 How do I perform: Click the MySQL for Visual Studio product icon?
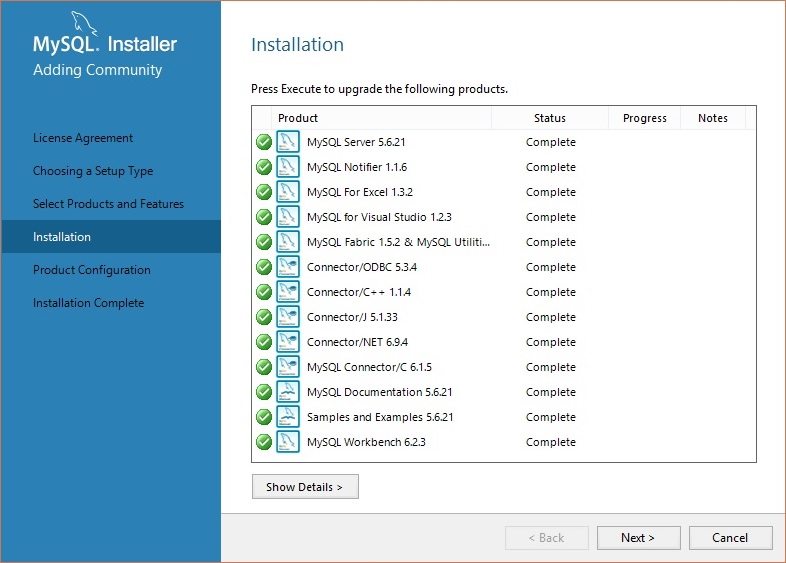(288, 217)
